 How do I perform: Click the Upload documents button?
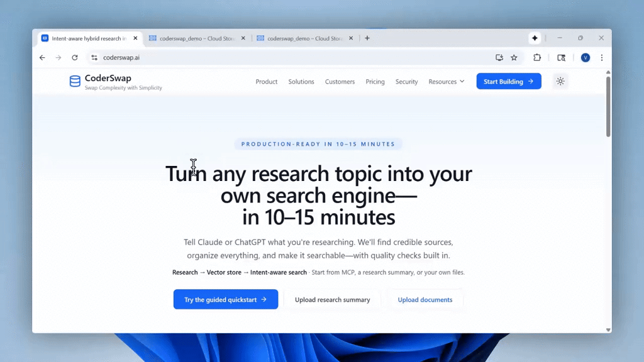pyautogui.click(x=425, y=300)
